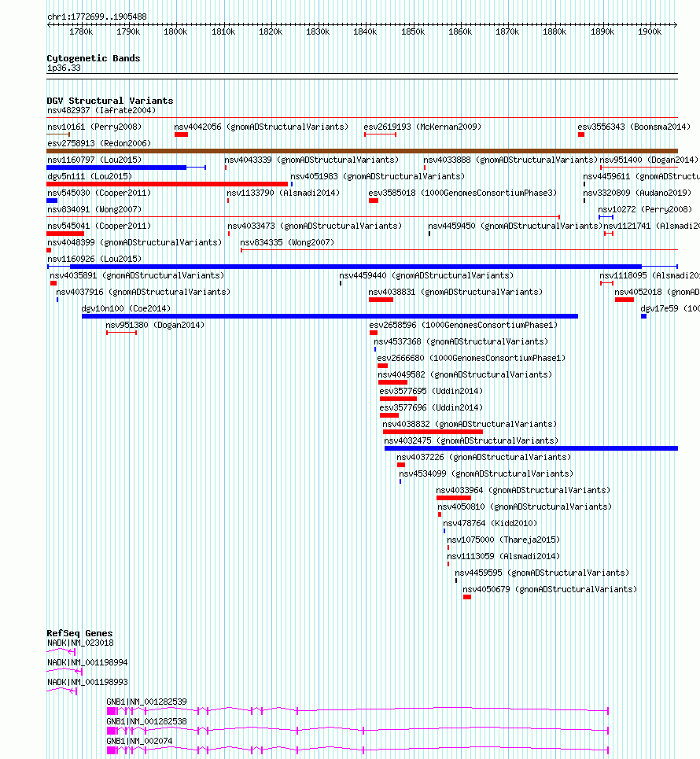Click the chr1:1772699..1905488 coordinate label
Screen dimensions: 700x759
coord(97,17)
